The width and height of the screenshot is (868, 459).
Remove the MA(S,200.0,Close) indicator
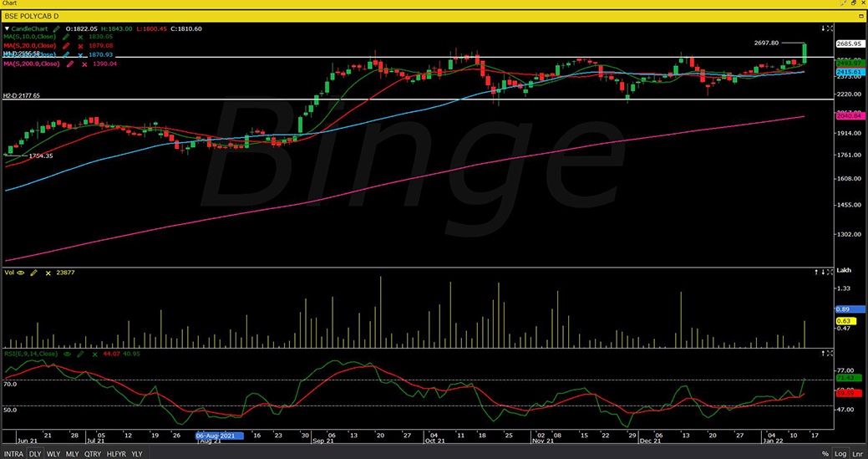point(84,64)
